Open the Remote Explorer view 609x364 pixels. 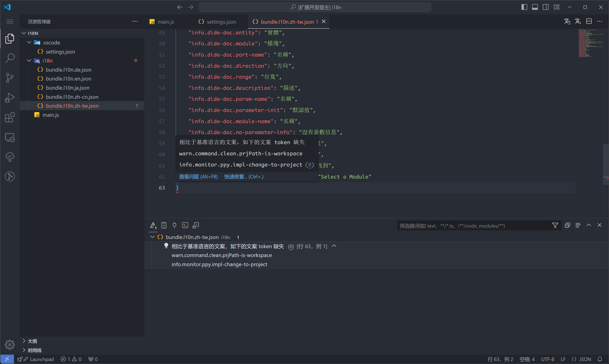tap(10, 137)
